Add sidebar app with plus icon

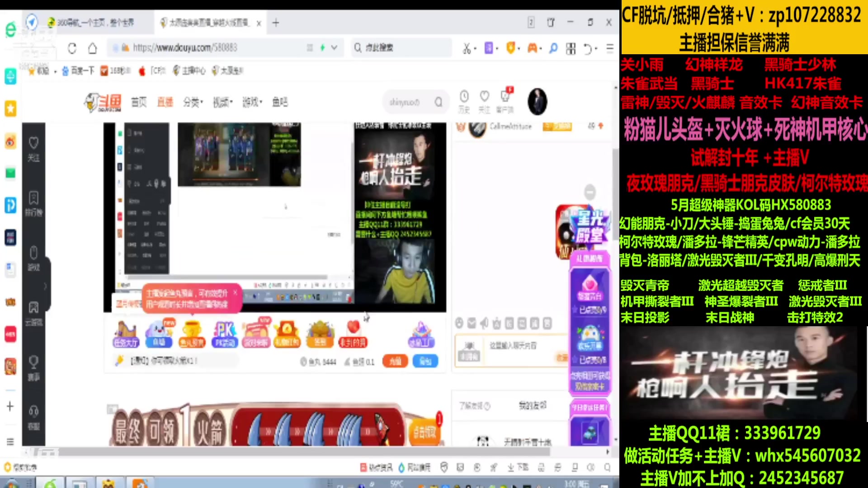click(10, 406)
